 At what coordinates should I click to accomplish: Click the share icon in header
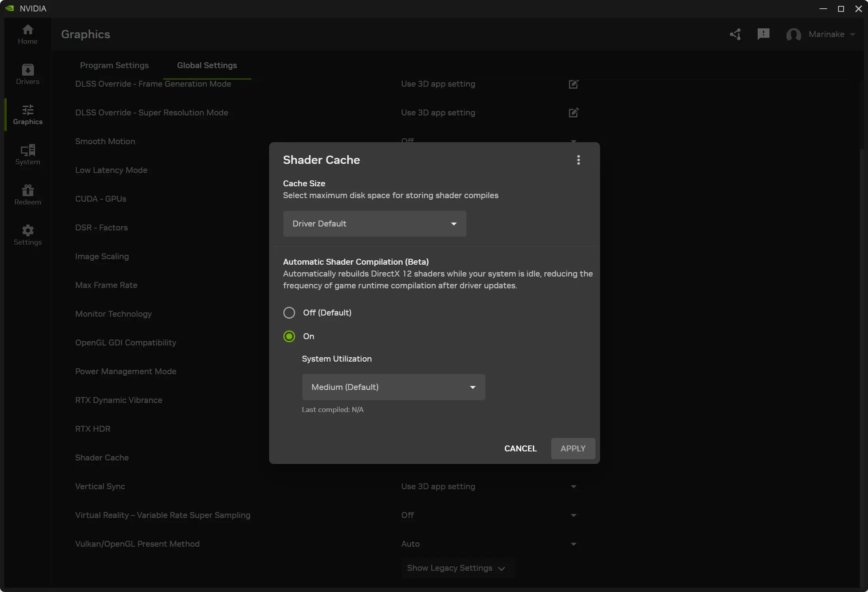click(x=735, y=34)
